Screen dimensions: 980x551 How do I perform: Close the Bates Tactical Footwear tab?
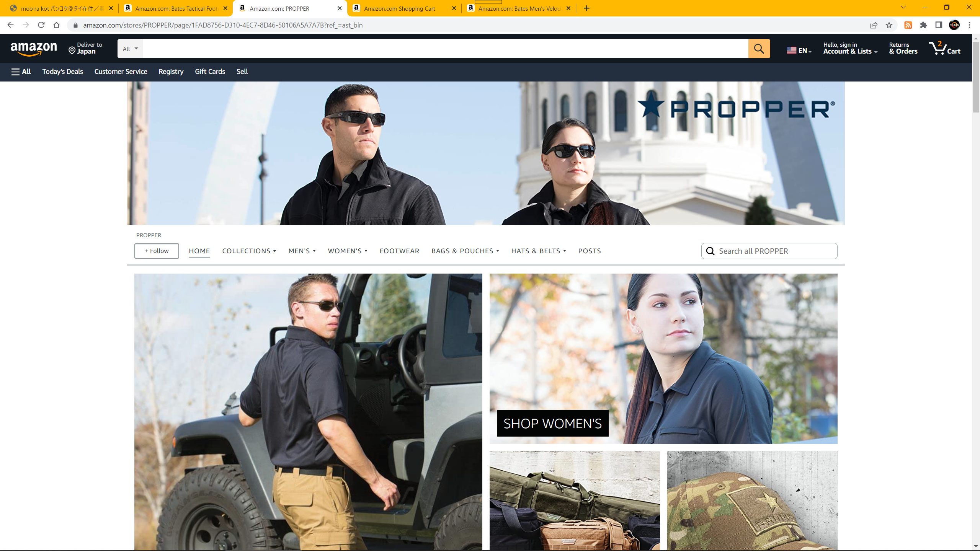pyautogui.click(x=225, y=8)
